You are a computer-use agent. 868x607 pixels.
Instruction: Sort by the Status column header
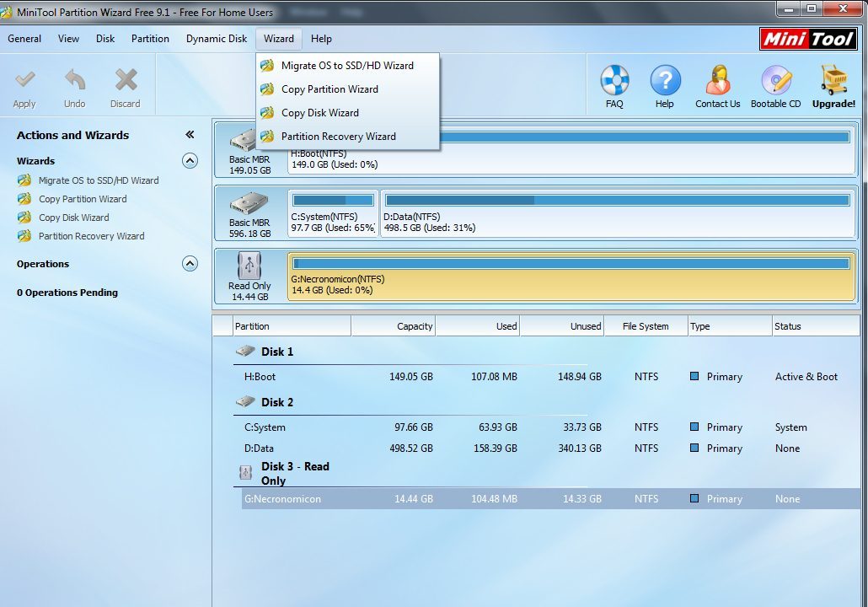816,326
